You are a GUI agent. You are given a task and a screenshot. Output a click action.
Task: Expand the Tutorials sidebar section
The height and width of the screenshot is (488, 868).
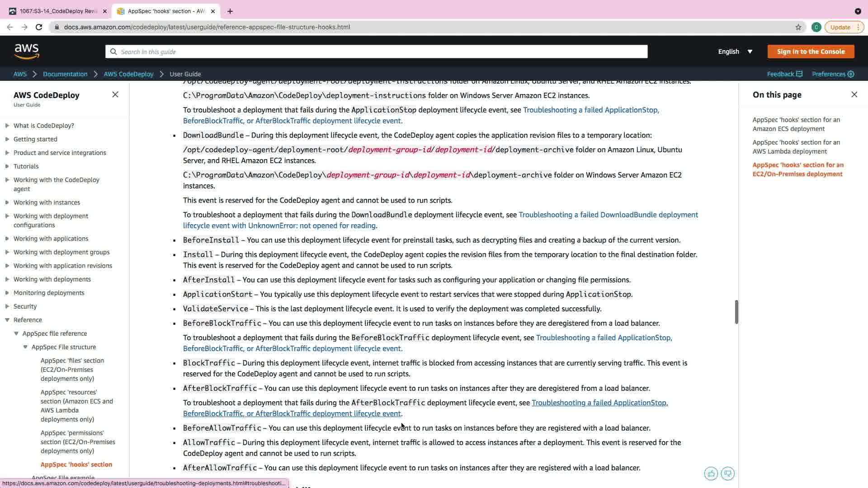click(7, 166)
